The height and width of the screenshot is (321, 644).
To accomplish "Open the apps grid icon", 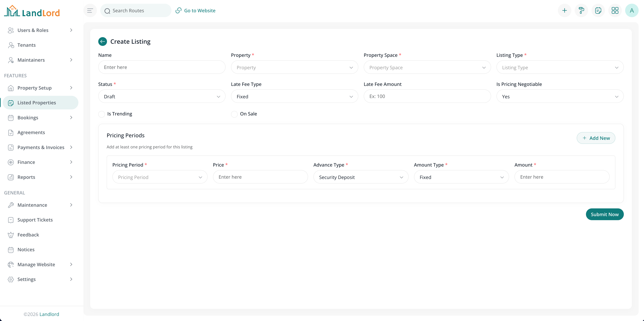I will [615, 10].
